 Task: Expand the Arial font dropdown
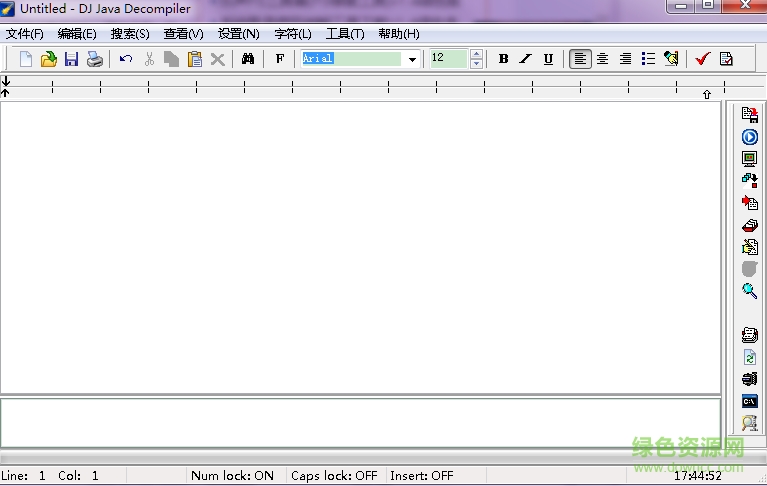(412, 60)
